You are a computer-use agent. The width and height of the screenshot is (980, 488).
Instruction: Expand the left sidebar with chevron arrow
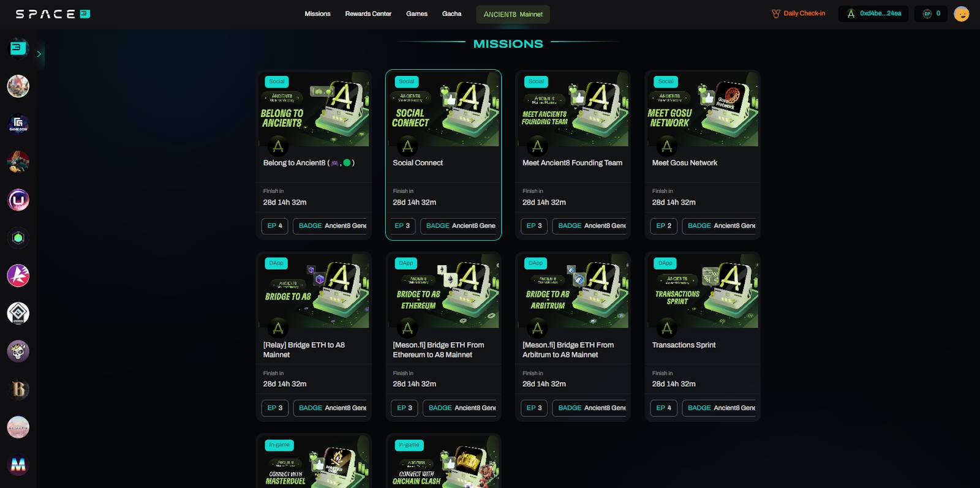[39, 54]
